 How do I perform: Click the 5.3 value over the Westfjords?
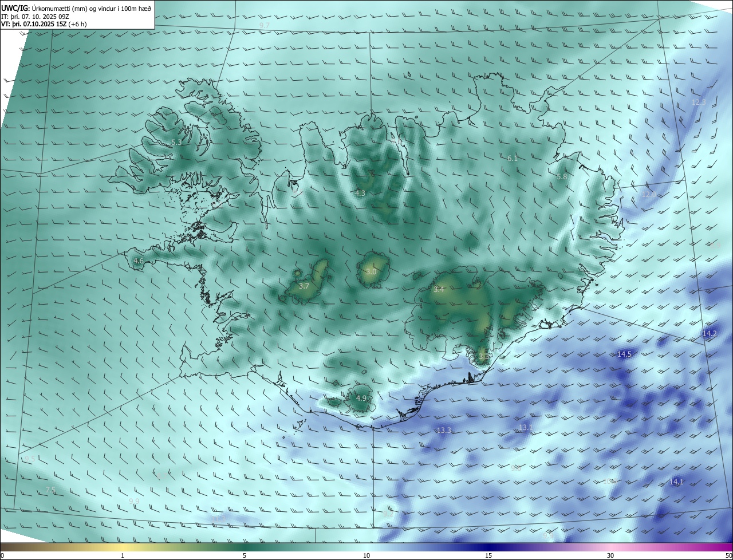coord(176,142)
